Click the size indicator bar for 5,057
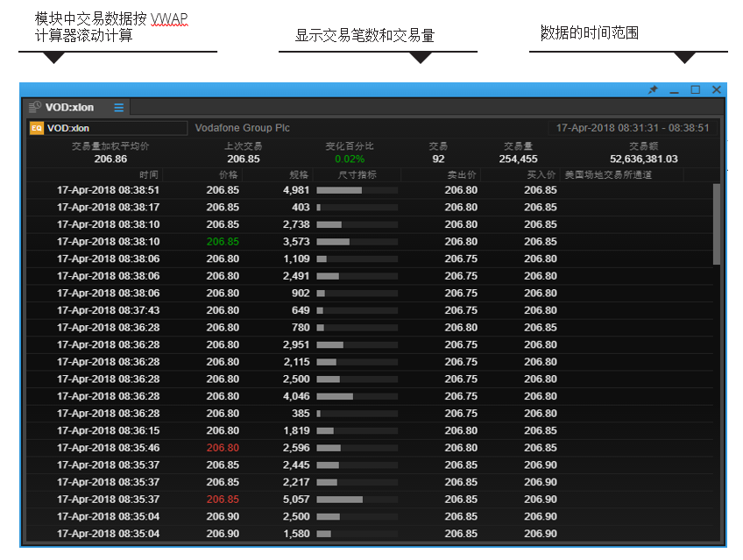 (357, 500)
